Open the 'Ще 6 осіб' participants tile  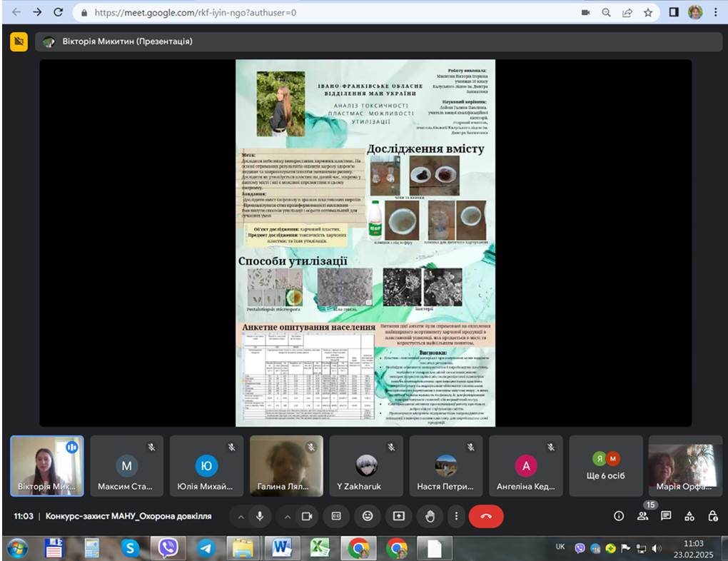click(x=605, y=465)
